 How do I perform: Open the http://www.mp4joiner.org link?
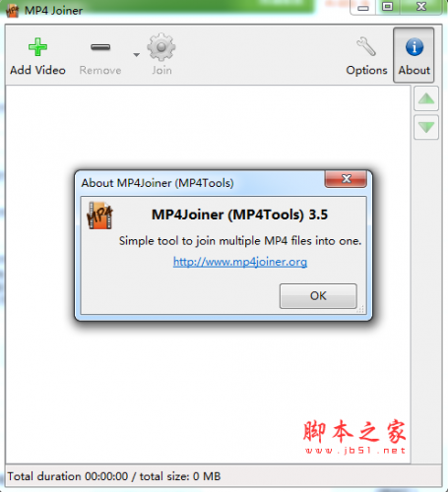pos(240,262)
